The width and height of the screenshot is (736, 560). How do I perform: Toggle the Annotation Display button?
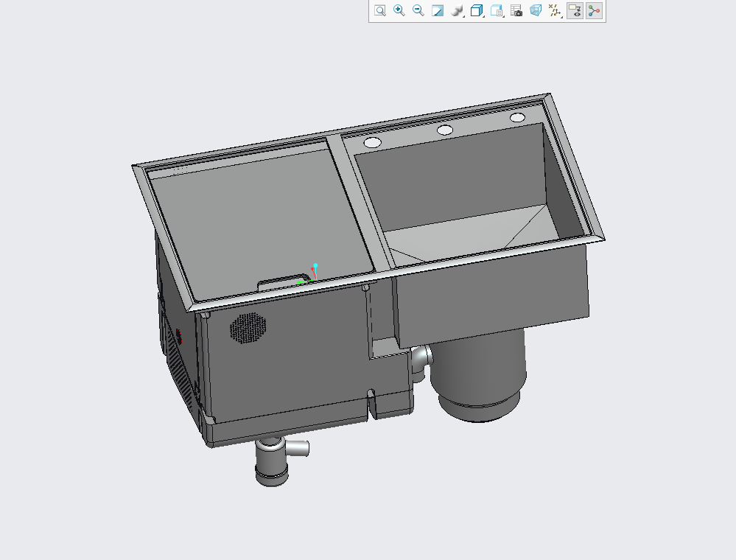[575, 11]
